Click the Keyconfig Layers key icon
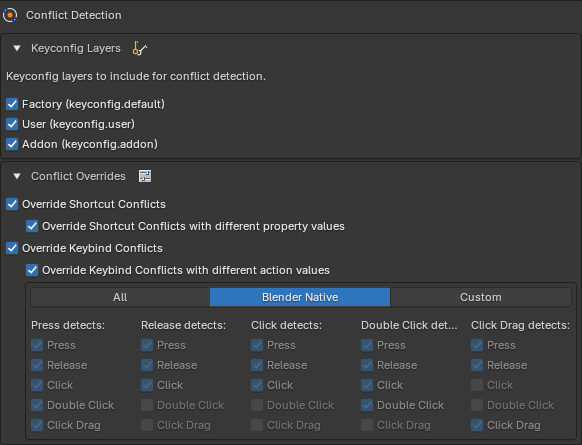 140,48
